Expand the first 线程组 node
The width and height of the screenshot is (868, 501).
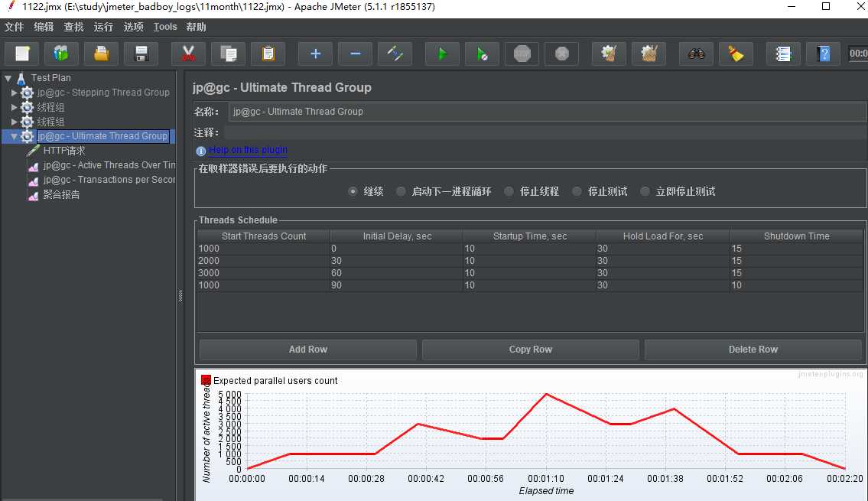pyautogui.click(x=15, y=107)
